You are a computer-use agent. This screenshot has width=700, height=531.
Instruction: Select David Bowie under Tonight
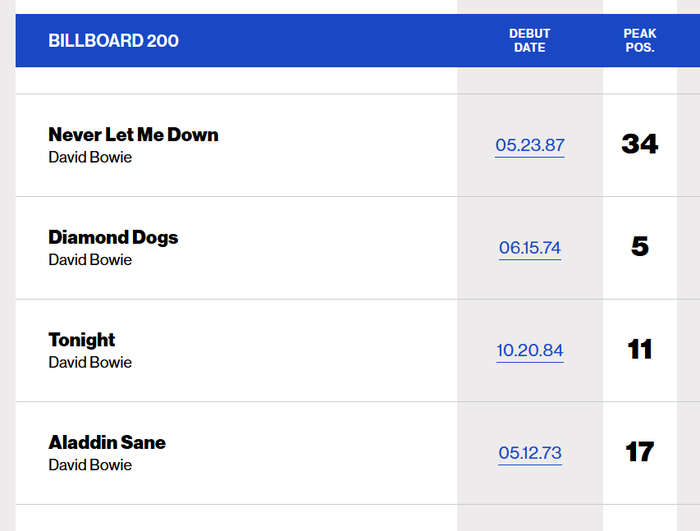[x=90, y=363]
